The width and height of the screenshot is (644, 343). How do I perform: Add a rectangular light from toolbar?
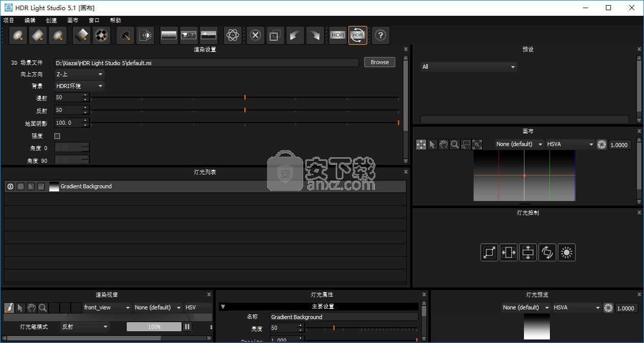[x=39, y=35]
